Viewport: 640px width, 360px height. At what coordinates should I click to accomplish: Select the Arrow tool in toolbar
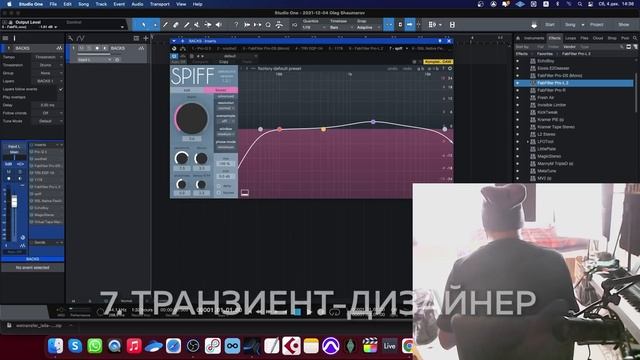144,25
